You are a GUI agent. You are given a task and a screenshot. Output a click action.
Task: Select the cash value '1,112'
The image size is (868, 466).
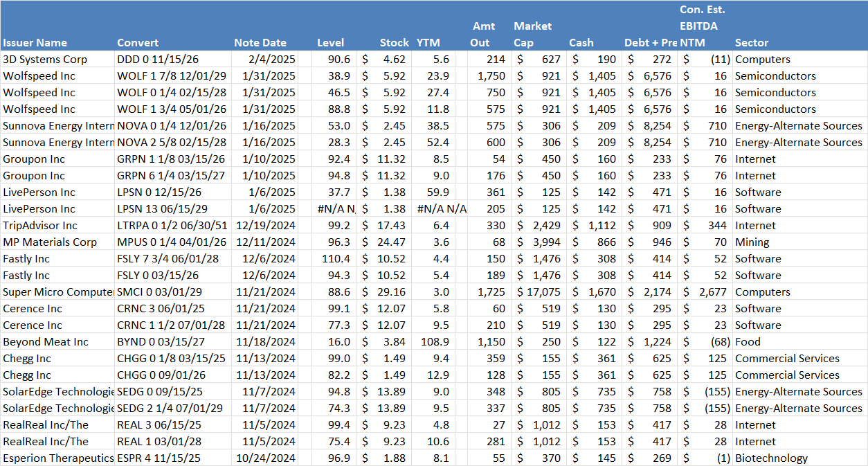[602, 226]
